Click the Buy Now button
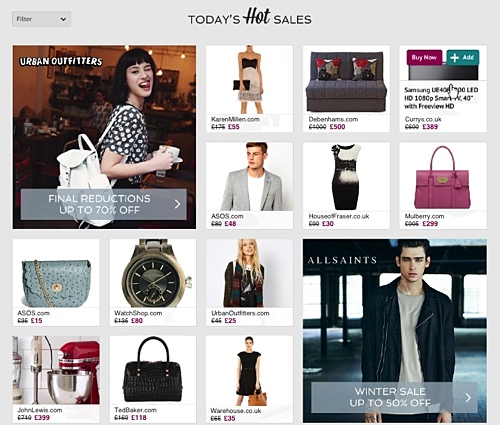 click(424, 57)
